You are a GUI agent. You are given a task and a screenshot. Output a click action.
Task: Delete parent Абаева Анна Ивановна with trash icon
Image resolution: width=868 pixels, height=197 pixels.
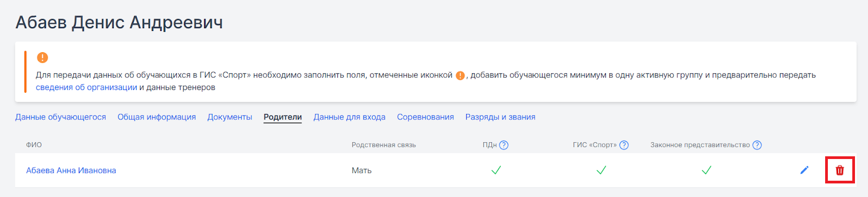tap(840, 170)
